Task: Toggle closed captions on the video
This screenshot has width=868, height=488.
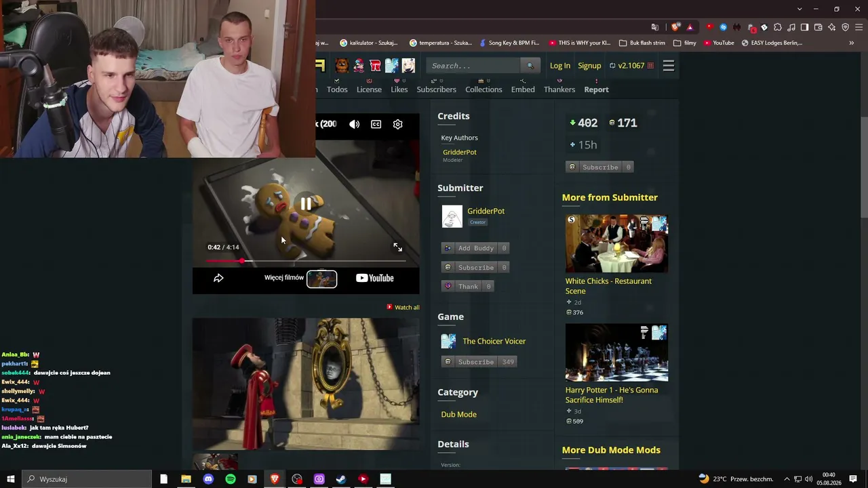Action: click(x=376, y=124)
